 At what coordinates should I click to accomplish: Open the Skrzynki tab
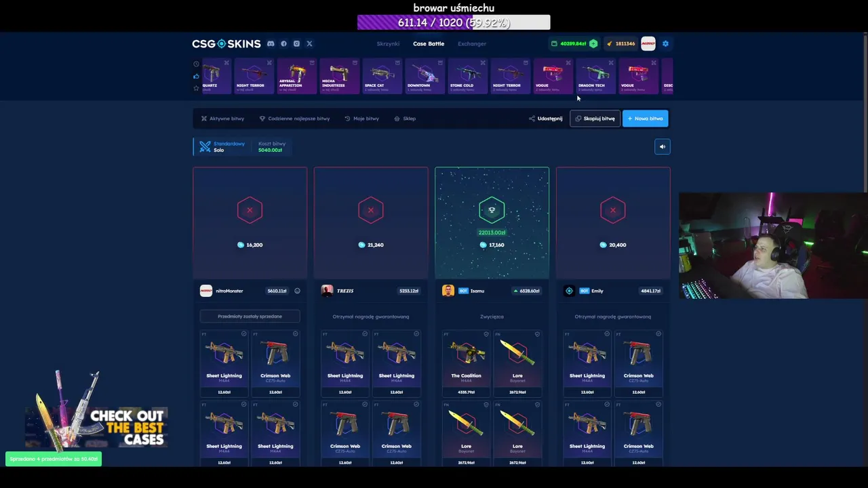point(388,43)
